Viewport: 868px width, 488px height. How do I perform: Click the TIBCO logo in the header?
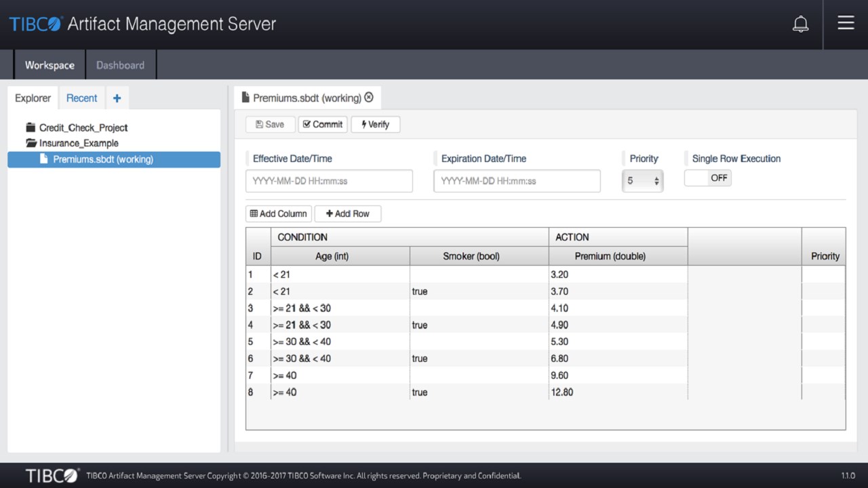(x=36, y=24)
